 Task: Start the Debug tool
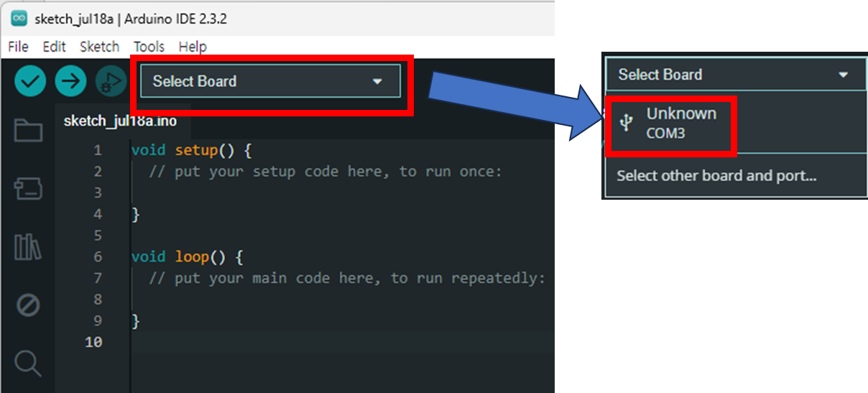111,81
